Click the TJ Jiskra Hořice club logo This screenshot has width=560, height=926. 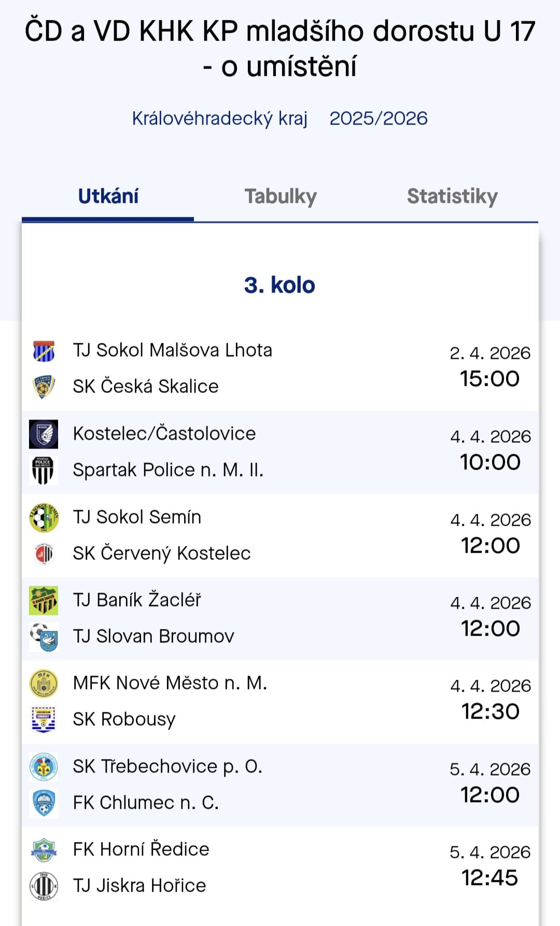44,886
